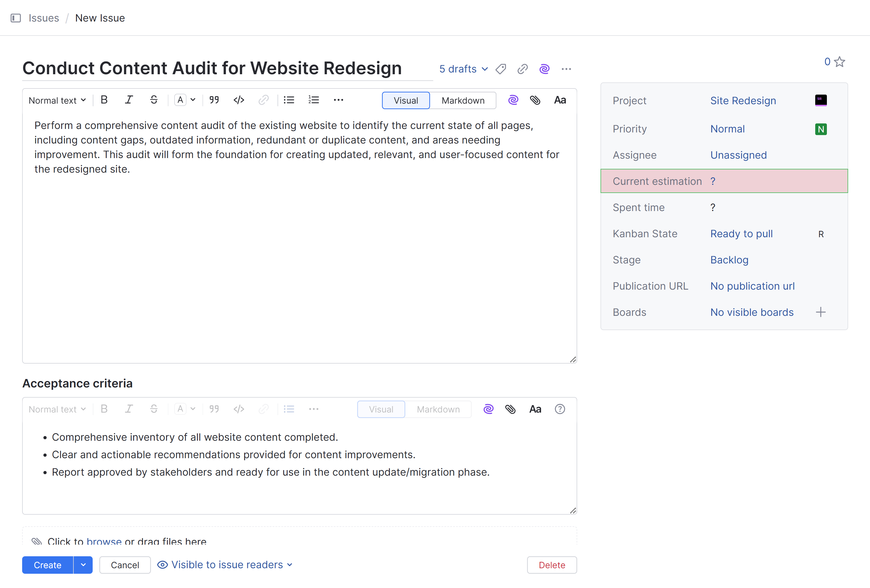Toggle the sidebar panel icon near Issues
Image resolution: width=870 pixels, height=588 pixels.
click(16, 18)
